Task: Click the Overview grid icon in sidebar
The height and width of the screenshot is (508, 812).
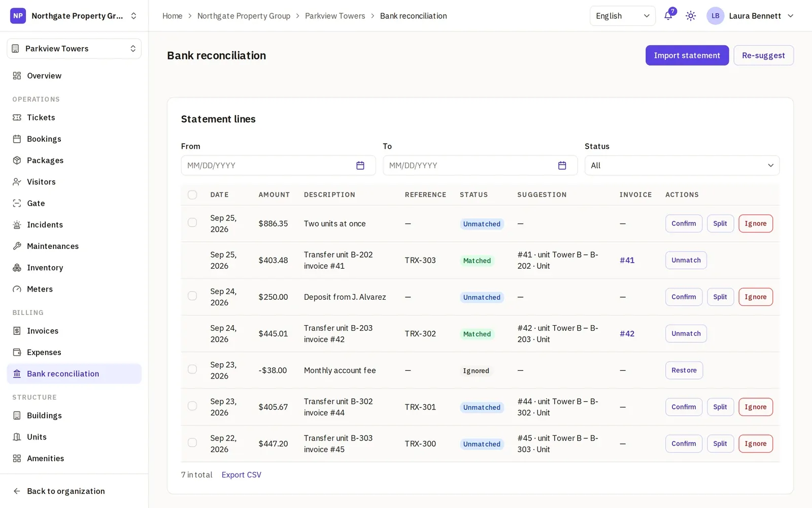Action: [17, 76]
